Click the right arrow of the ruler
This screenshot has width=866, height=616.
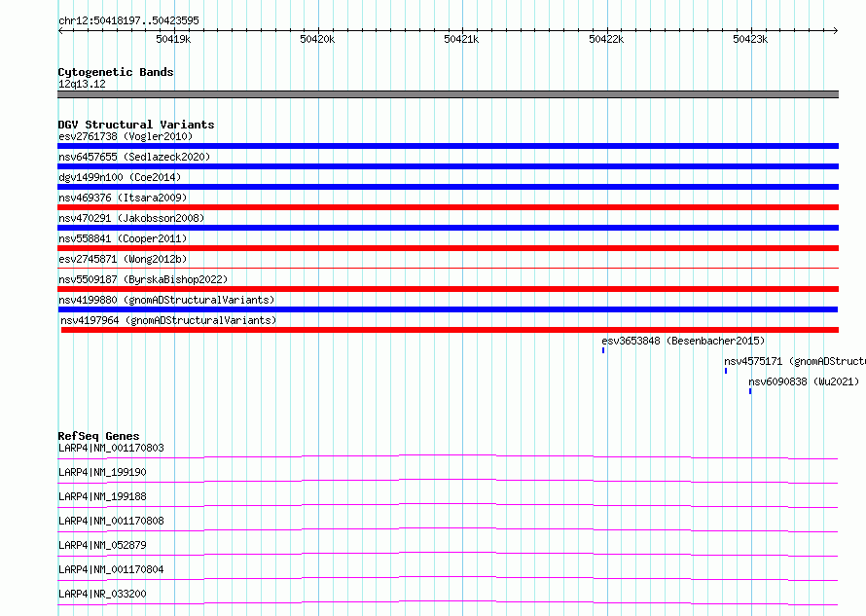(836, 30)
